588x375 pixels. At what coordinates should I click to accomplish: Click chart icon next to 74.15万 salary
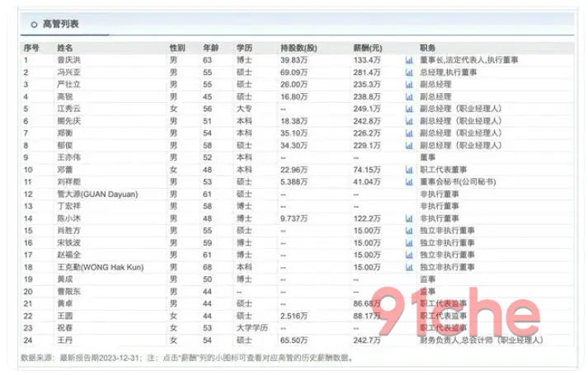[x=409, y=169]
